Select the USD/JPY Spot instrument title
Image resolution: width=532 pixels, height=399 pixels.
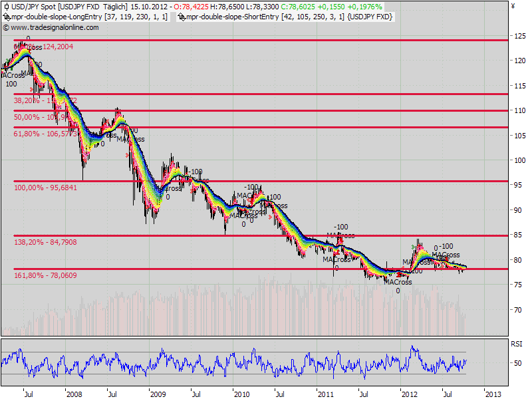click(x=31, y=7)
